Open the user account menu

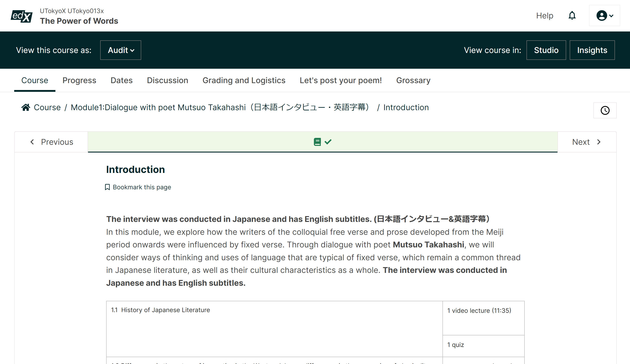point(604,16)
